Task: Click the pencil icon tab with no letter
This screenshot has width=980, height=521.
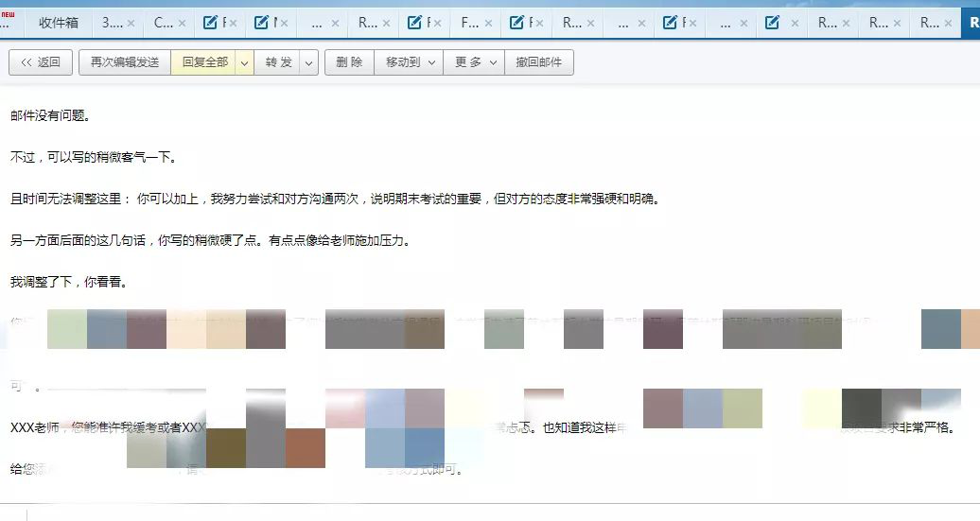Action: point(773,23)
